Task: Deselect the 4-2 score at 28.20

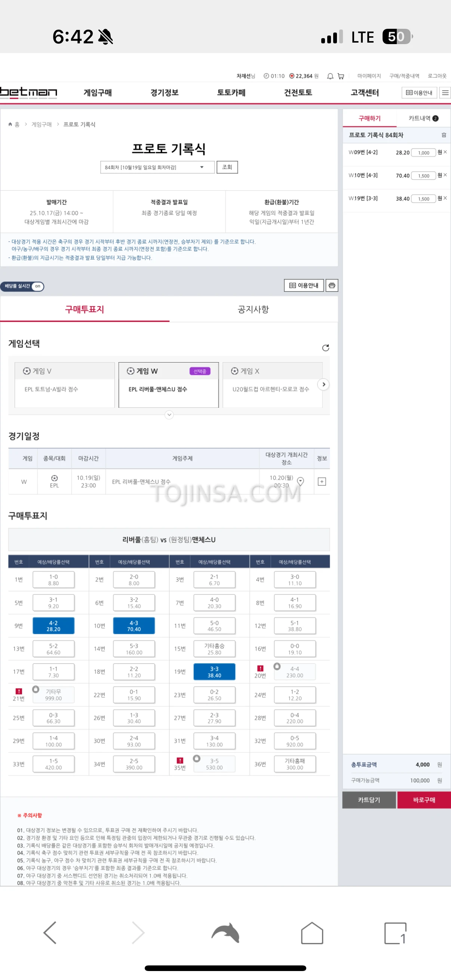Action: point(53,626)
